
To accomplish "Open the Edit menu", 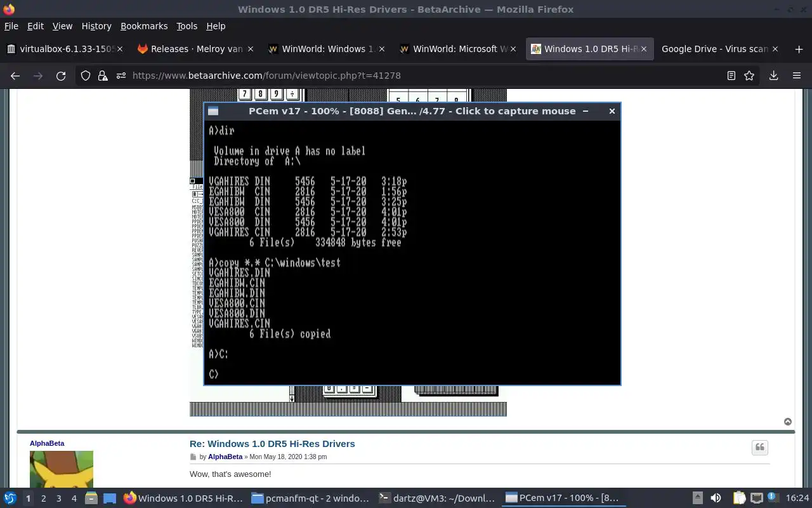I will click(36, 26).
